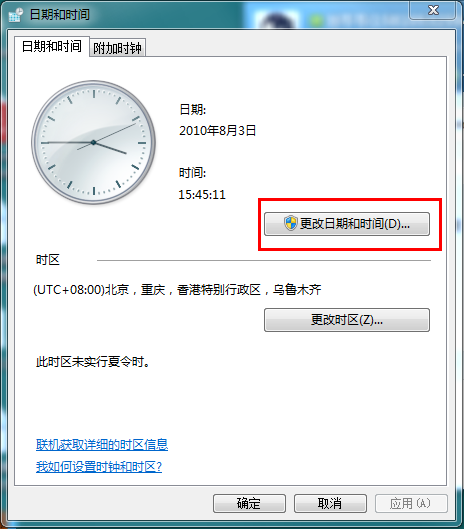This screenshot has height=529, width=464.
Task: Click the date value 2010年8月3日
Action: click(218, 131)
